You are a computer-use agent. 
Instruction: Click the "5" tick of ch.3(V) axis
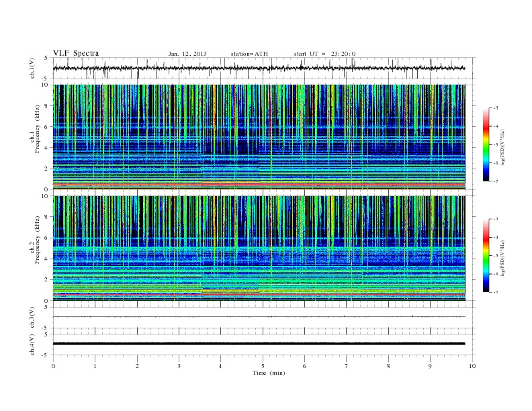point(46,307)
